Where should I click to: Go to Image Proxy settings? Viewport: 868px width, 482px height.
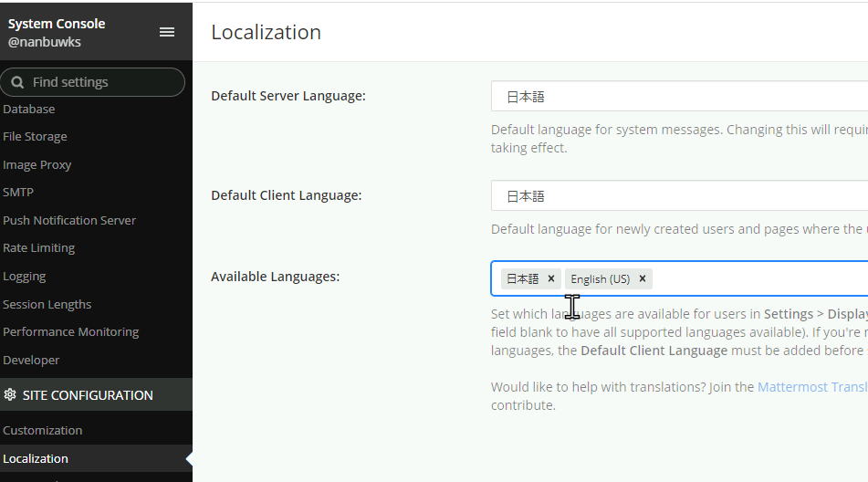click(x=37, y=164)
